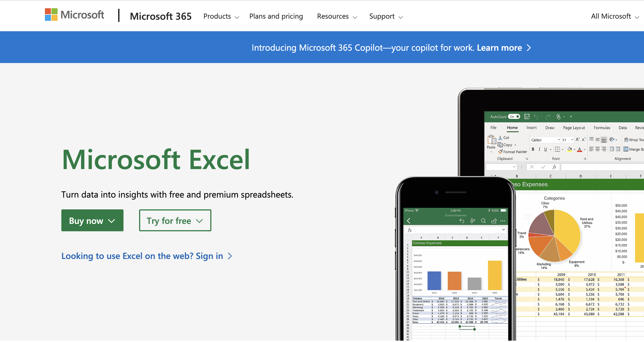Tap the phone's back arrow icon
Viewport: 644px width, 342px height.
409,221
